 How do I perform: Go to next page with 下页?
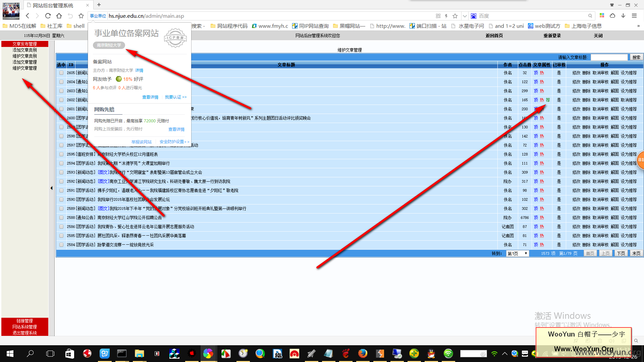(621, 253)
